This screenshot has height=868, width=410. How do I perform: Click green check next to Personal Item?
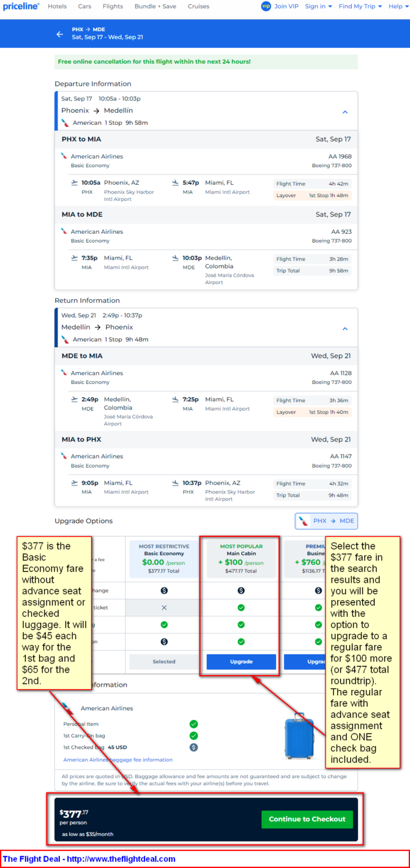click(194, 724)
